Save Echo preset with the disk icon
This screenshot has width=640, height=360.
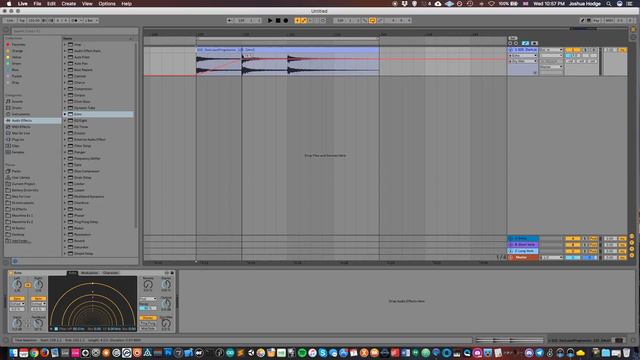point(172,273)
